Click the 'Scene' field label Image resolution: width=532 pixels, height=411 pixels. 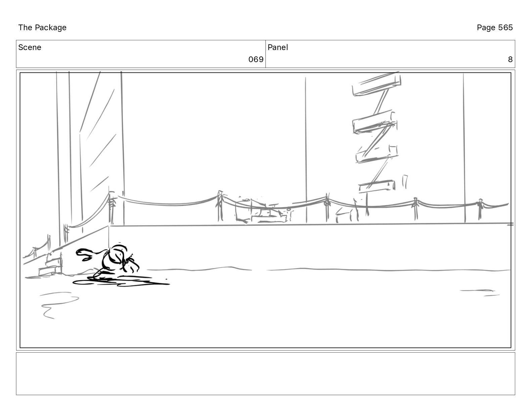click(x=30, y=47)
